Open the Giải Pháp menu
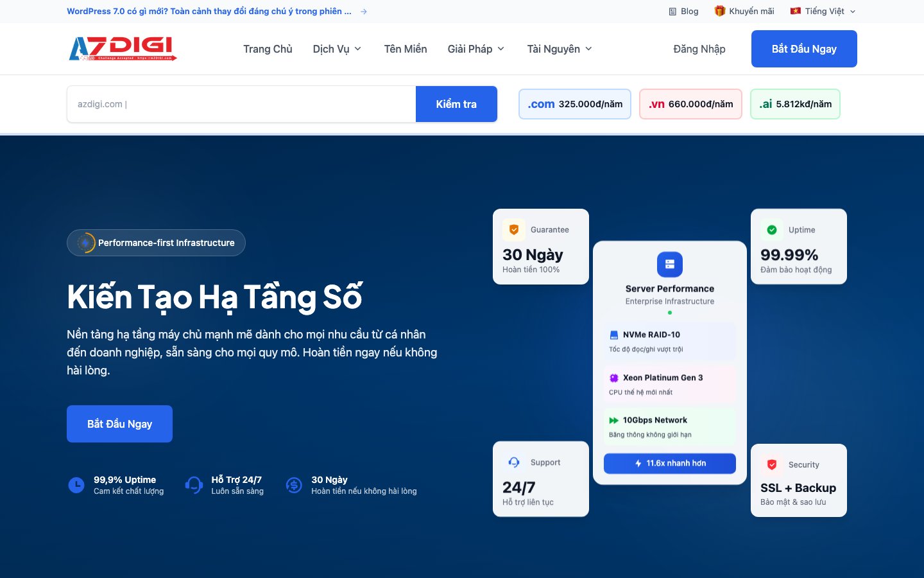This screenshot has width=924, height=578. pyautogui.click(x=476, y=49)
